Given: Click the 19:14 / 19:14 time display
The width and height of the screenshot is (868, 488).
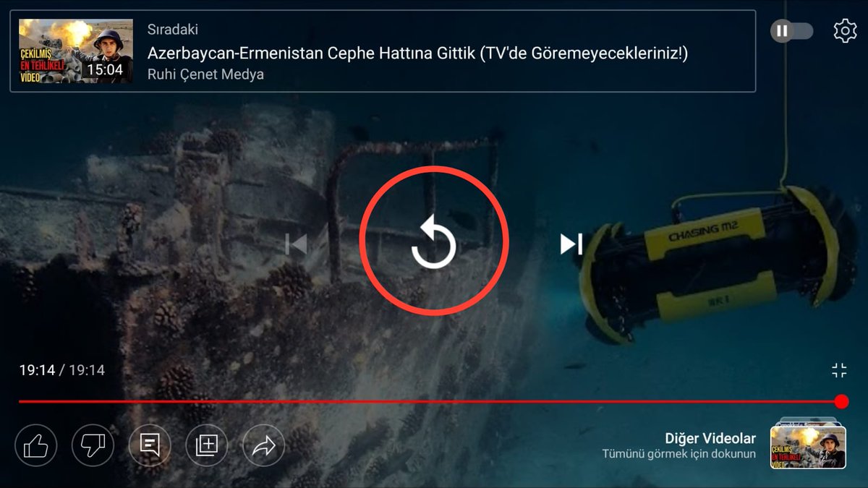Looking at the screenshot, I should point(62,370).
